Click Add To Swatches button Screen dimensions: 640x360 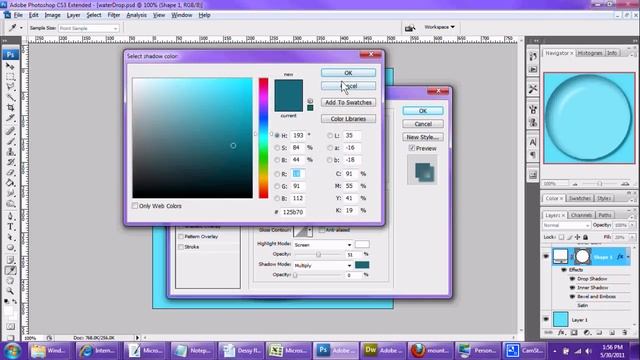click(348, 102)
